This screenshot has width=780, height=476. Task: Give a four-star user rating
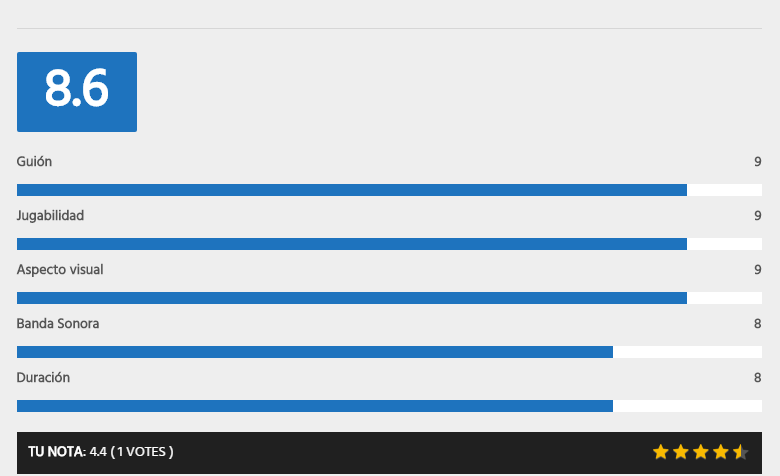tap(720, 452)
